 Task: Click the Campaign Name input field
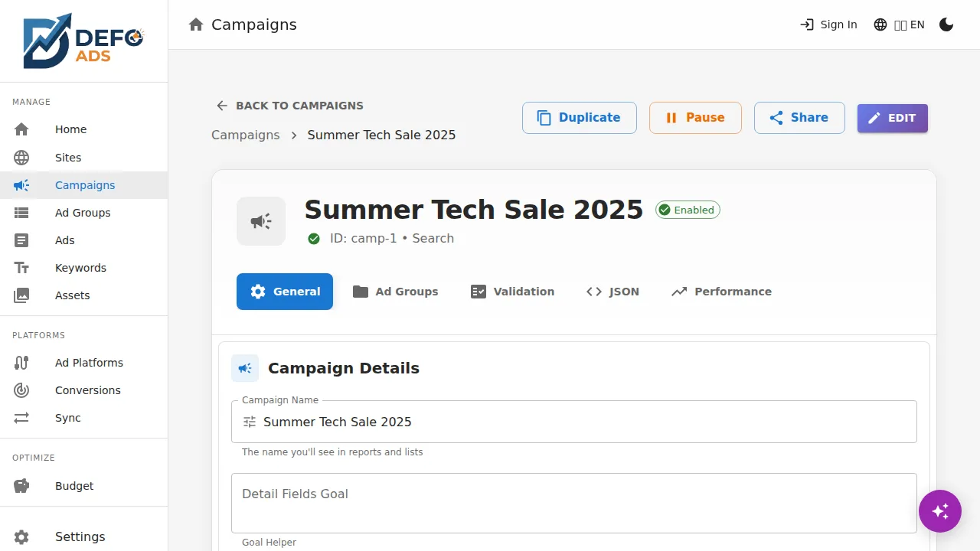click(x=574, y=422)
